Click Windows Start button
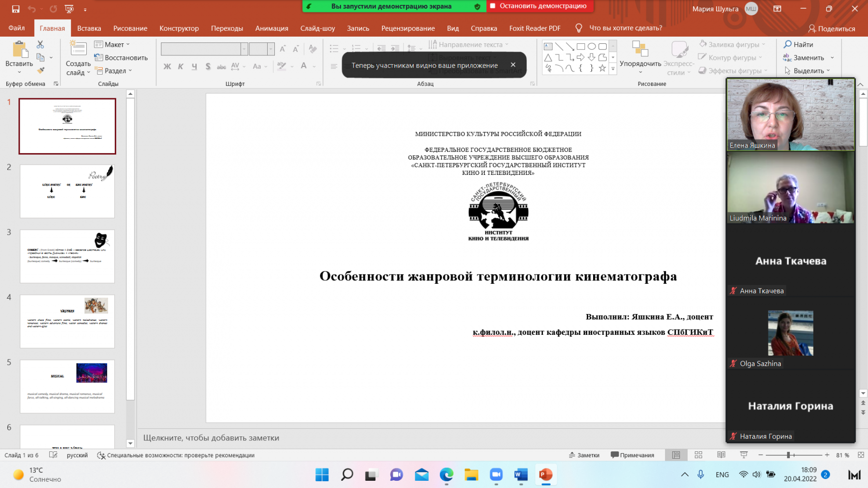The width and height of the screenshot is (868, 488). point(322,475)
